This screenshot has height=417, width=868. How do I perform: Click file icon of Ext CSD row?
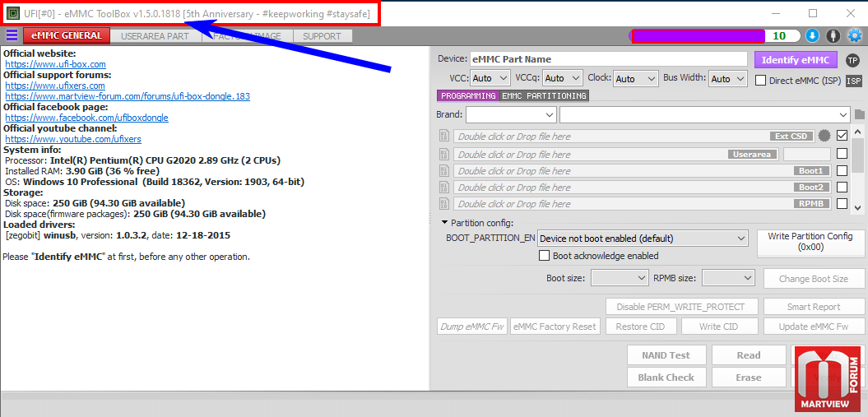(x=443, y=136)
